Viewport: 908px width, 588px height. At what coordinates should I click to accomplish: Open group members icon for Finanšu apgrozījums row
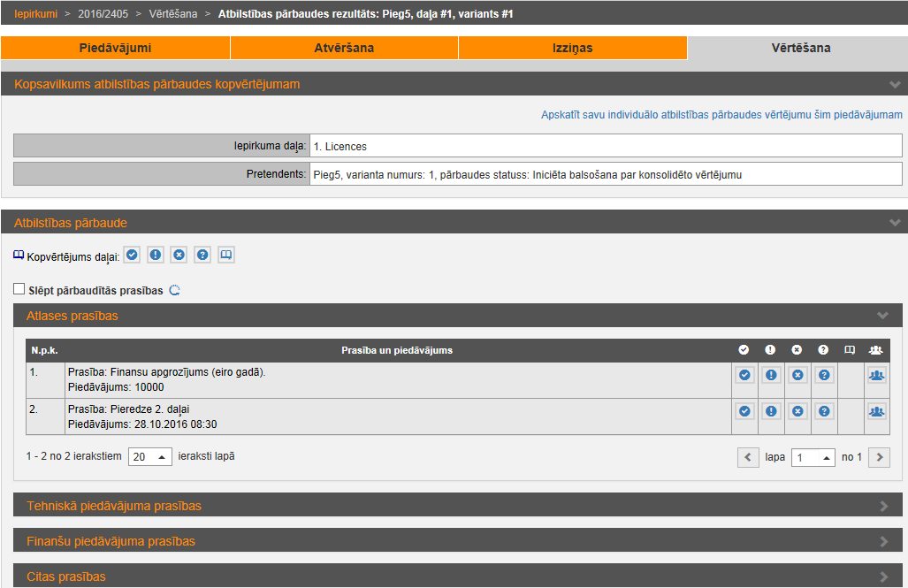tap(876, 376)
